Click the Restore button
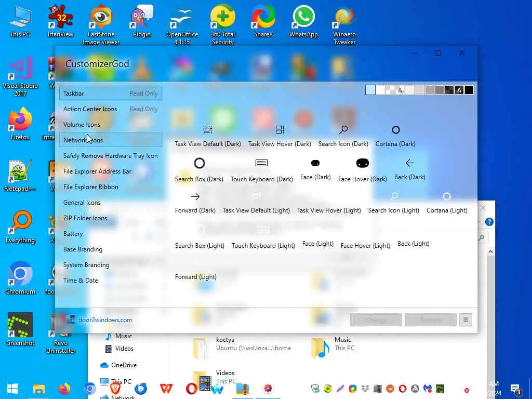This screenshot has width=532, height=399. point(431,320)
